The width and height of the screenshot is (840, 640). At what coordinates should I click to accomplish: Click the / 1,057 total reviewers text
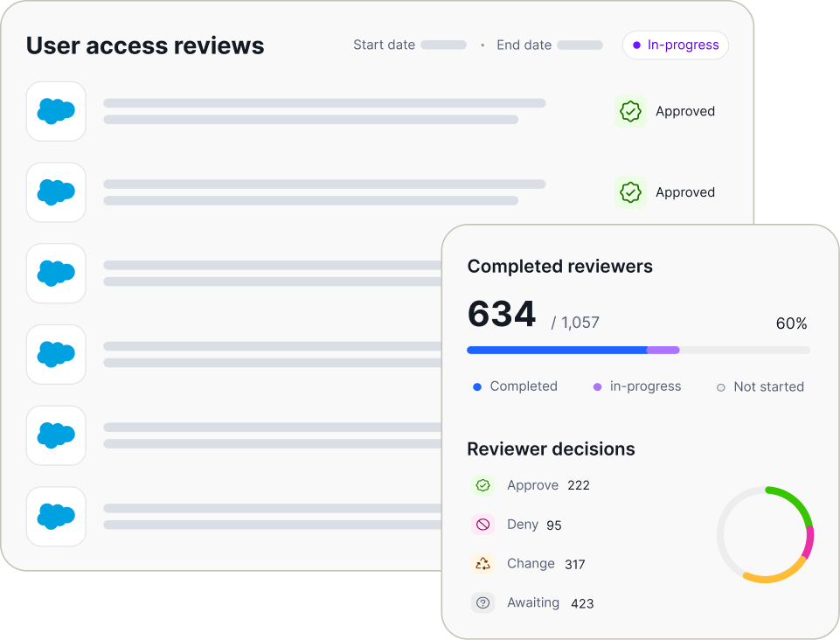click(x=575, y=322)
